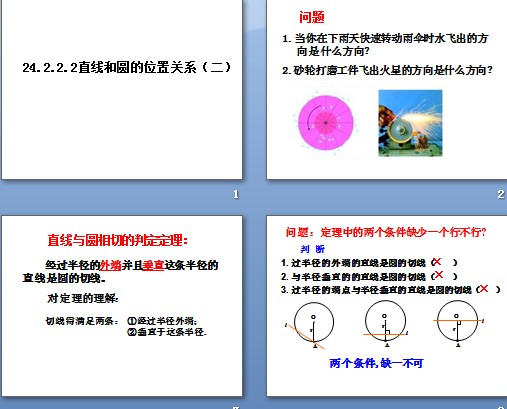Click the right circle diagram
The height and width of the screenshot is (409, 507).
[x=458, y=324]
